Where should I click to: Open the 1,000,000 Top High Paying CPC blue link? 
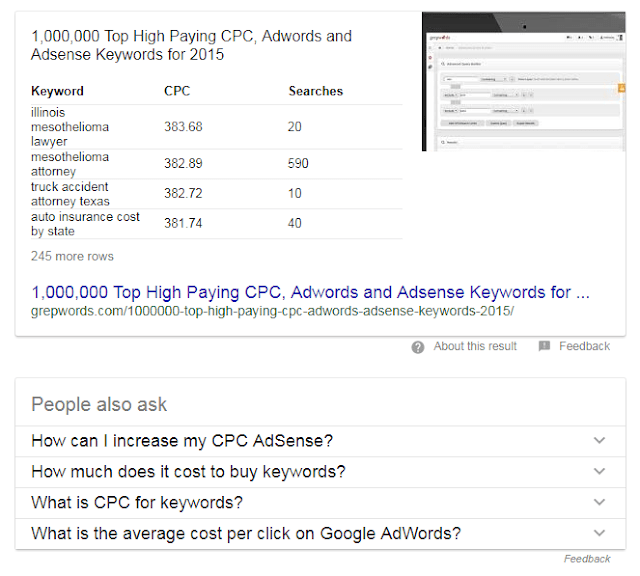(x=310, y=292)
